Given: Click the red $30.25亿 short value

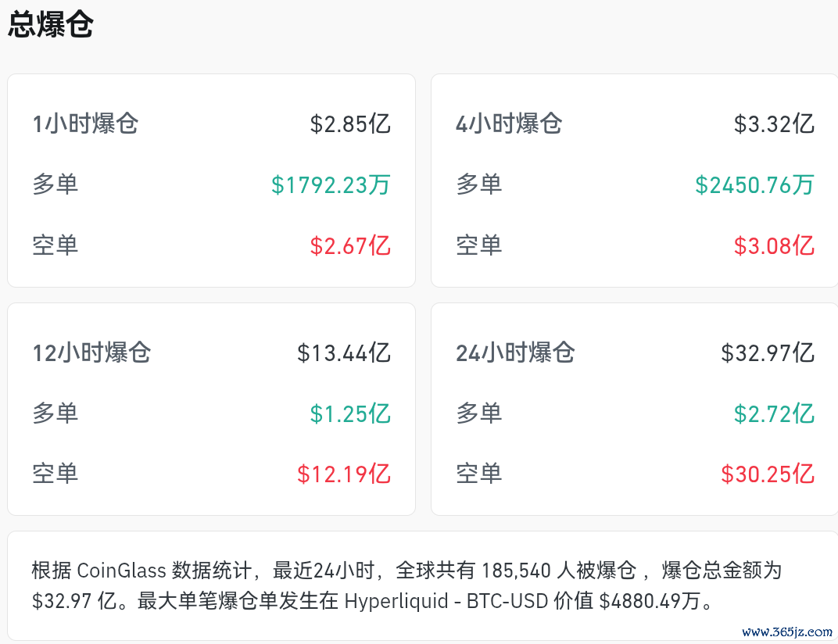Looking at the screenshot, I should point(768,474).
